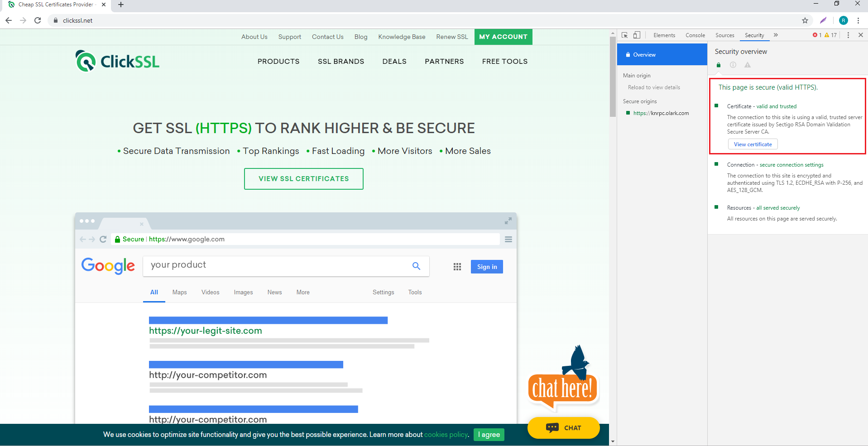Accept cookies with I agree button
Screen dimensions: 868x446
489,435
